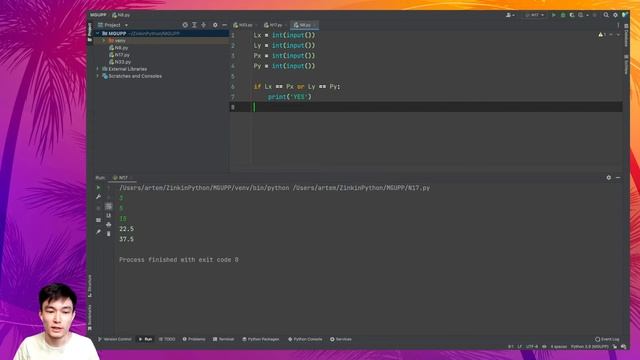Open Select Opened File locate icon in Project panel

pyautogui.click(x=185, y=25)
